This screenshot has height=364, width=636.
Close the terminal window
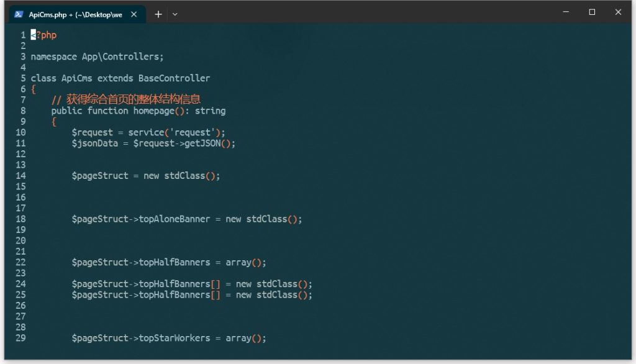pyautogui.click(x=618, y=12)
